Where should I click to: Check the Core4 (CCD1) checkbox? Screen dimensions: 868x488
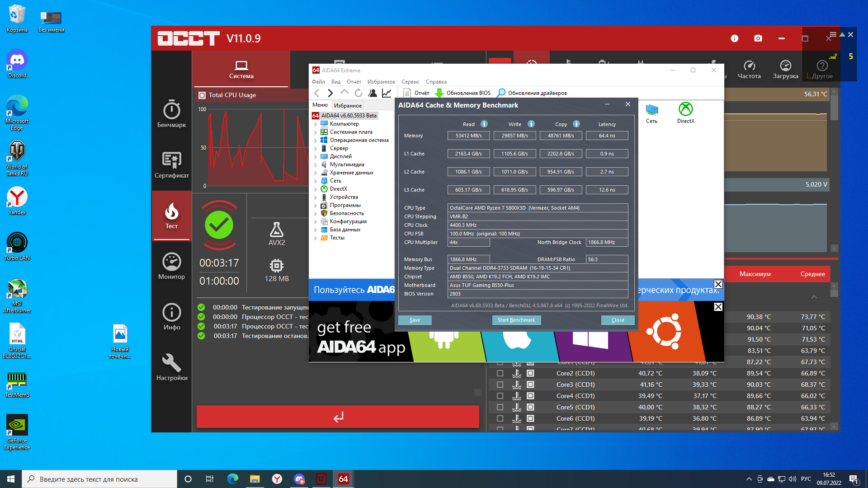point(500,396)
